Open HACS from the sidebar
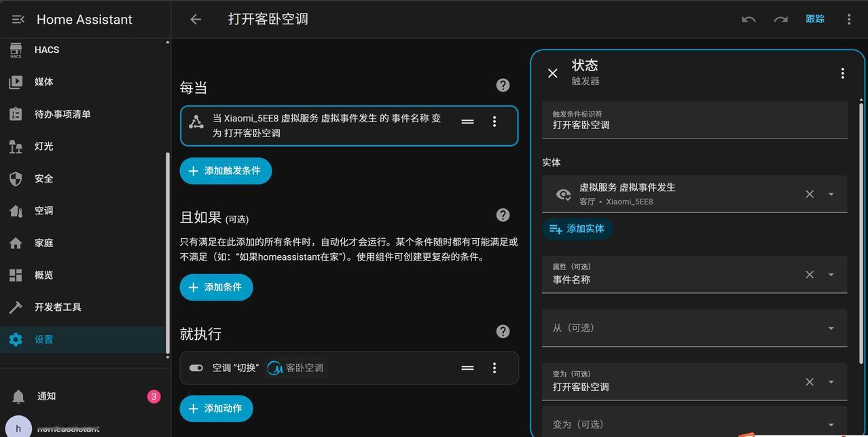The width and height of the screenshot is (868, 437). [x=46, y=49]
